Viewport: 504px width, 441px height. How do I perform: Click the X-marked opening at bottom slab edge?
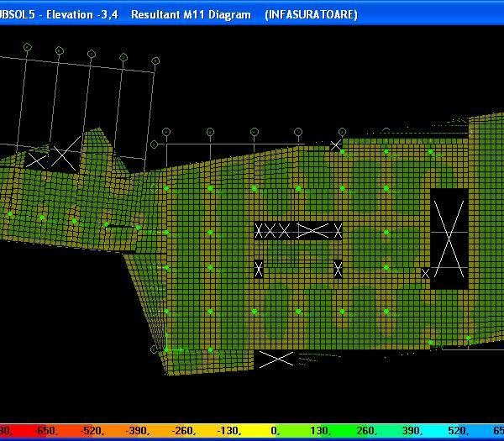(275, 359)
